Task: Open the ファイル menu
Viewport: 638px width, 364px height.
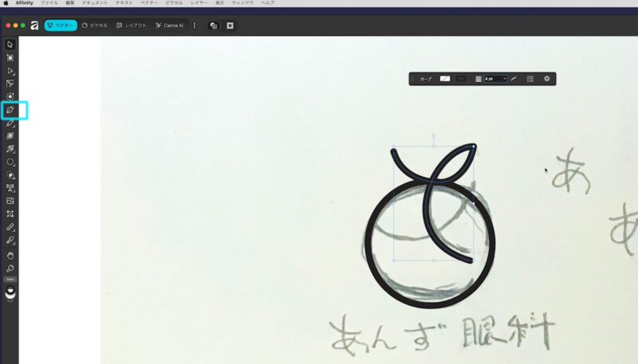Action: (x=49, y=3)
